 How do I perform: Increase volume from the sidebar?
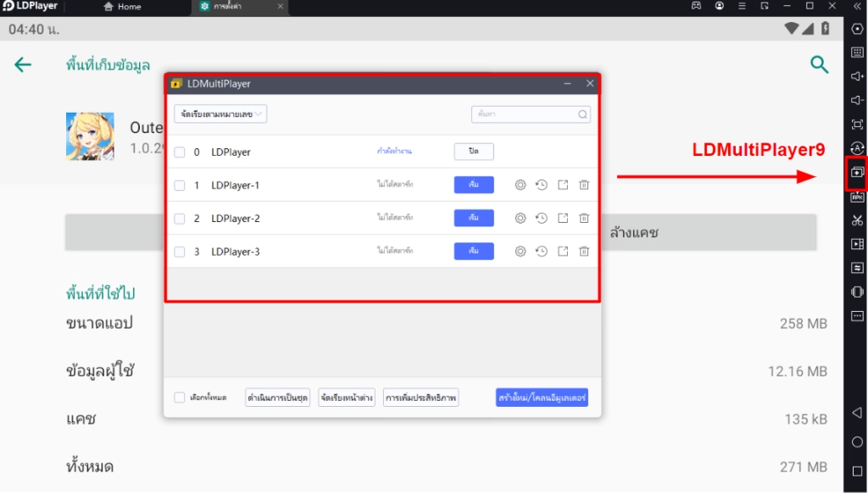click(x=857, y=76)
